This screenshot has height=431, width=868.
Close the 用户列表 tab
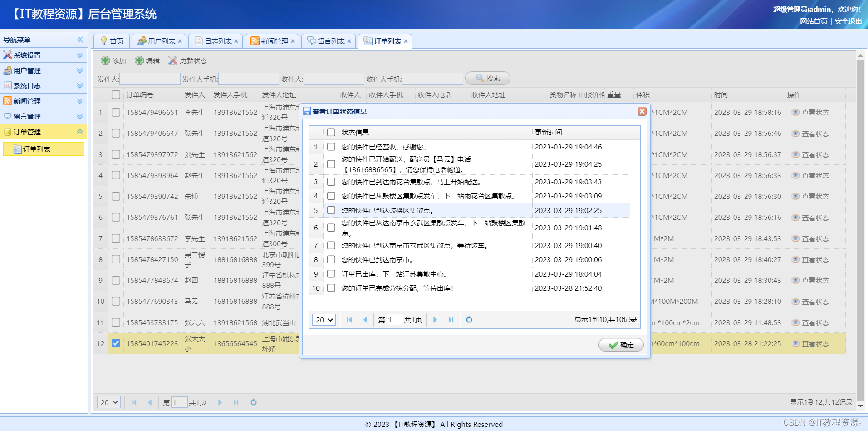(180, 41)
